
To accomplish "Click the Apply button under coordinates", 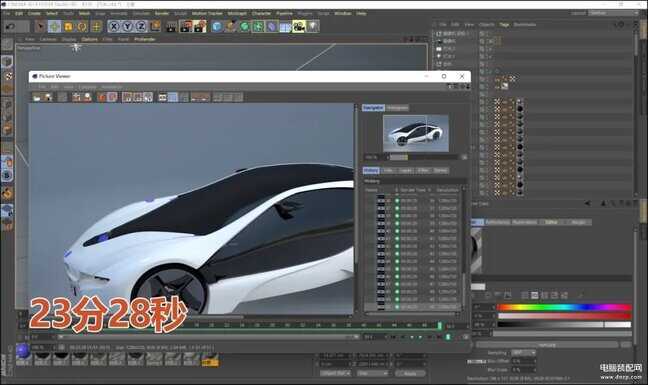I will click(x=410, y=373).
